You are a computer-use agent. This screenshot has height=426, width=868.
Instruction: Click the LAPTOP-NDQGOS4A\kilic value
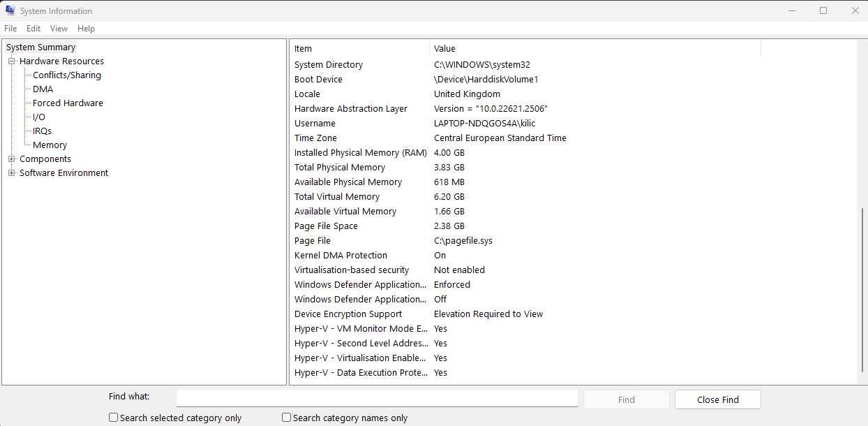(485, 124)
